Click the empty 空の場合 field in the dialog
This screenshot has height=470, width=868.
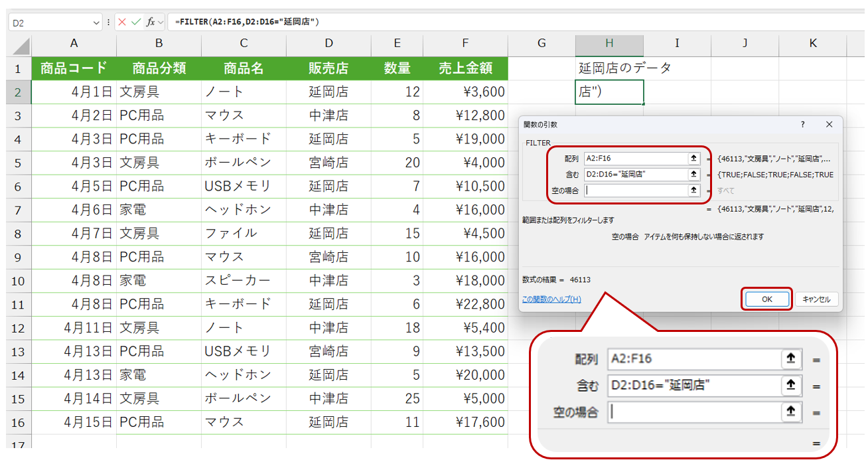pos(636,191)
